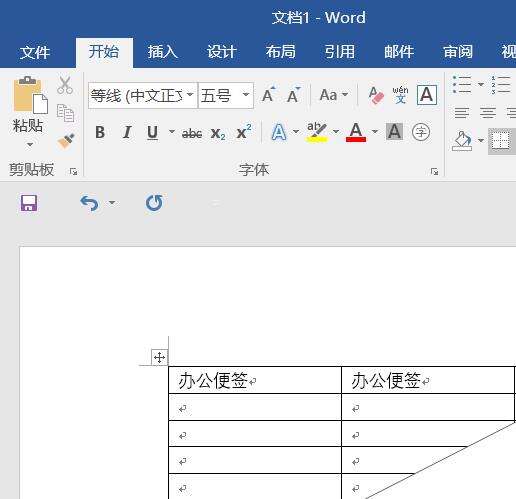This screenshot has height=499, width=516.
Task: Toggle Italic formatting
Action: [127, 133]
